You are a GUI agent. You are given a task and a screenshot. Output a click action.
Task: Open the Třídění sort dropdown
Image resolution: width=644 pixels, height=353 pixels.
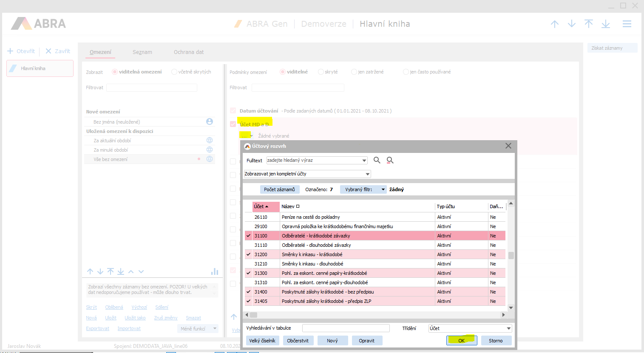point(508,328)
